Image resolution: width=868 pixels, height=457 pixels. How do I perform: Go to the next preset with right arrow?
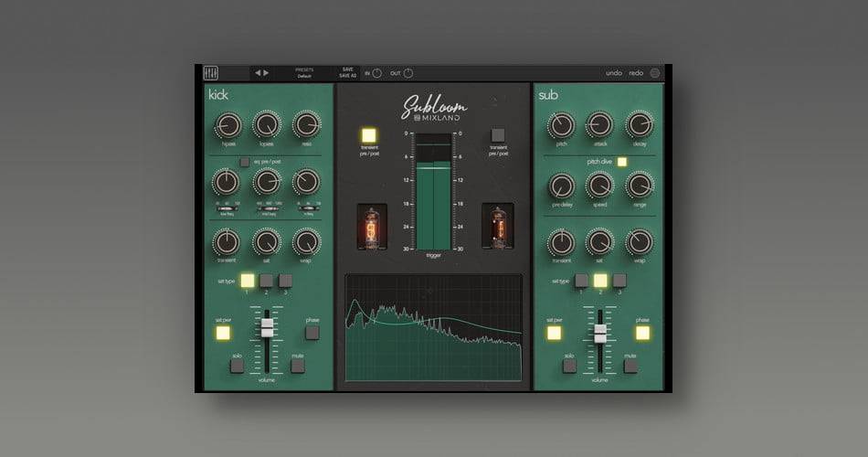[266, 73]
